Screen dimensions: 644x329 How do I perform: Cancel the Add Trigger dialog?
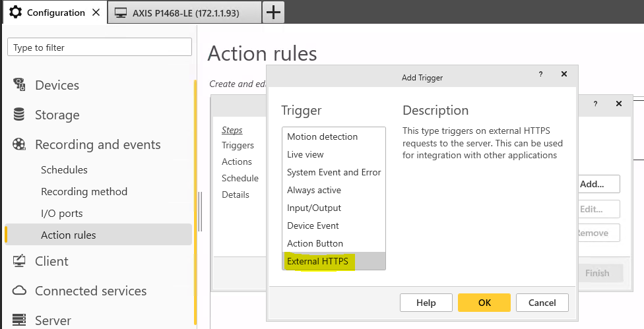click(542, 303)
